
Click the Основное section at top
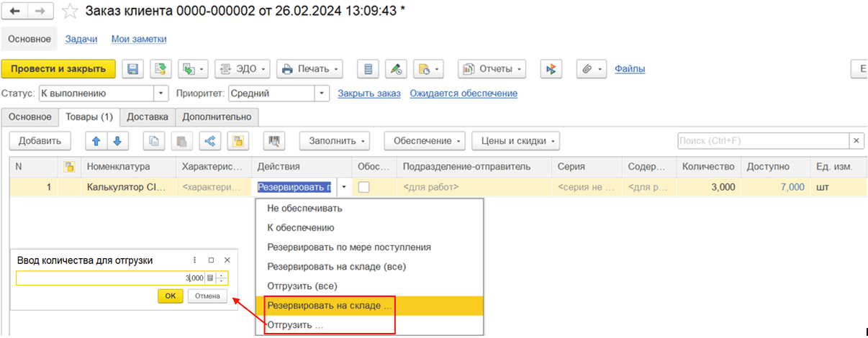[x=30, y=39]
